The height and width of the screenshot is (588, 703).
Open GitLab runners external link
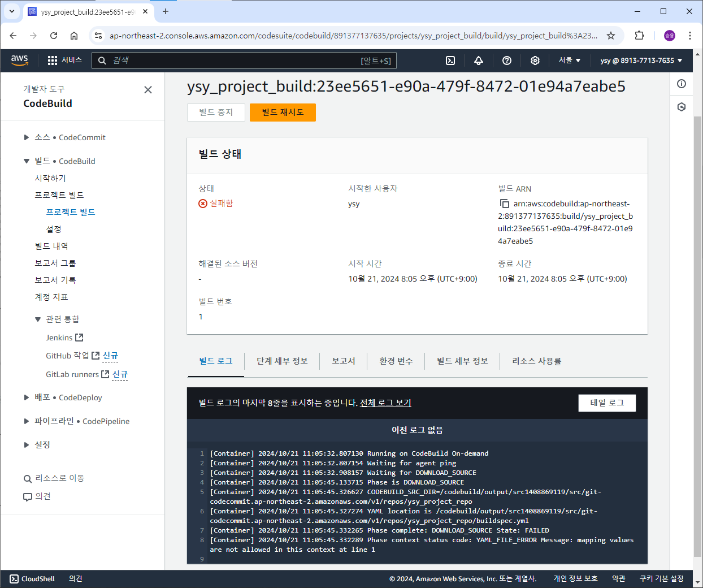[77, 374]
